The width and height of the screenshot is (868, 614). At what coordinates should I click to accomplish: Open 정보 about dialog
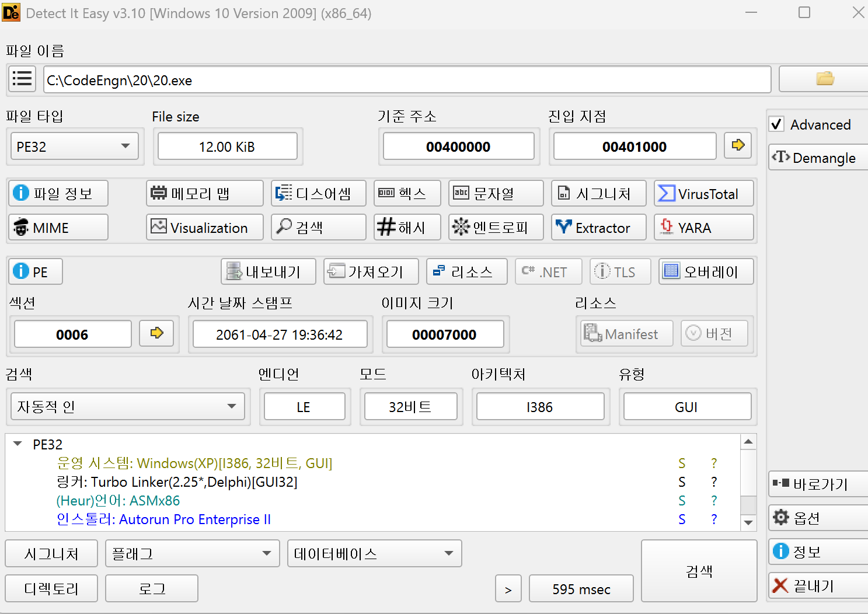tap(818, 552)
